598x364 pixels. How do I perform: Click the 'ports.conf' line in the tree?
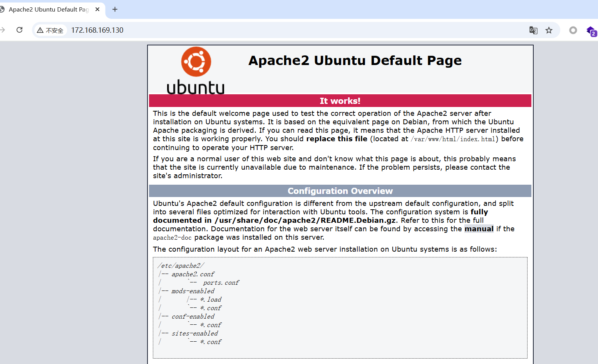click(x=221, y=282)
